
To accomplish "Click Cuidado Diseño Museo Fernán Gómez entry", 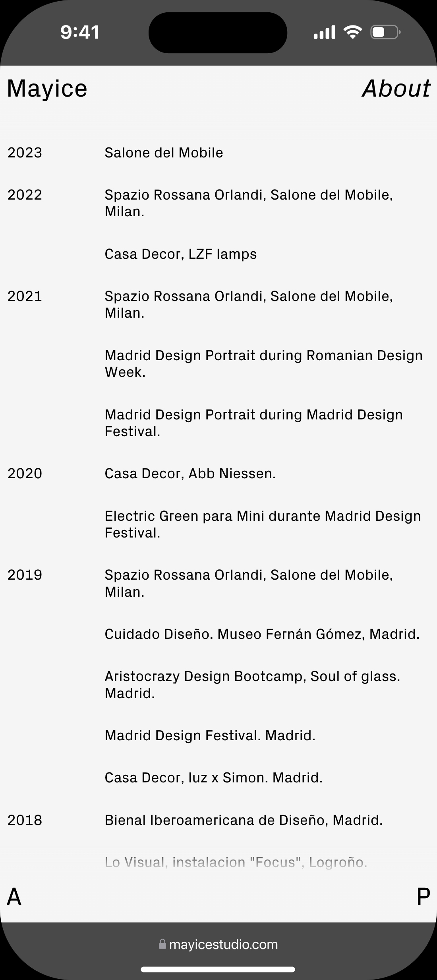I will [x=262, y=634].
